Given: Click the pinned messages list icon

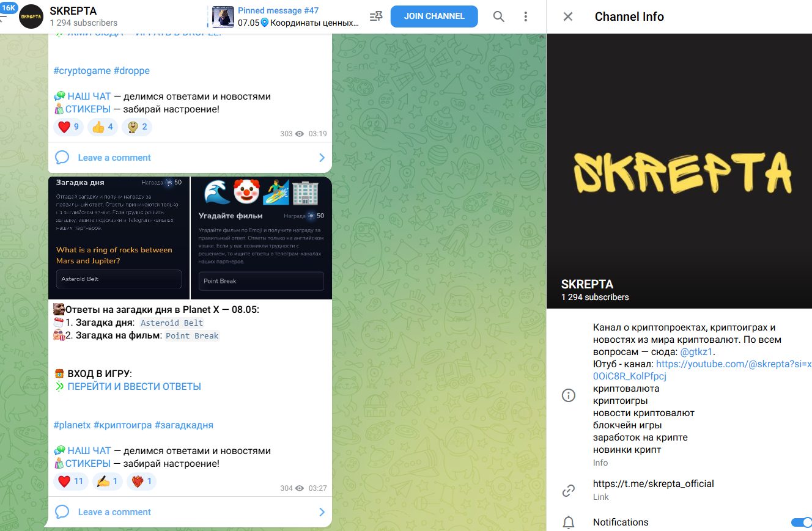Looking at the screenshot, I should (x=377, y=16).
